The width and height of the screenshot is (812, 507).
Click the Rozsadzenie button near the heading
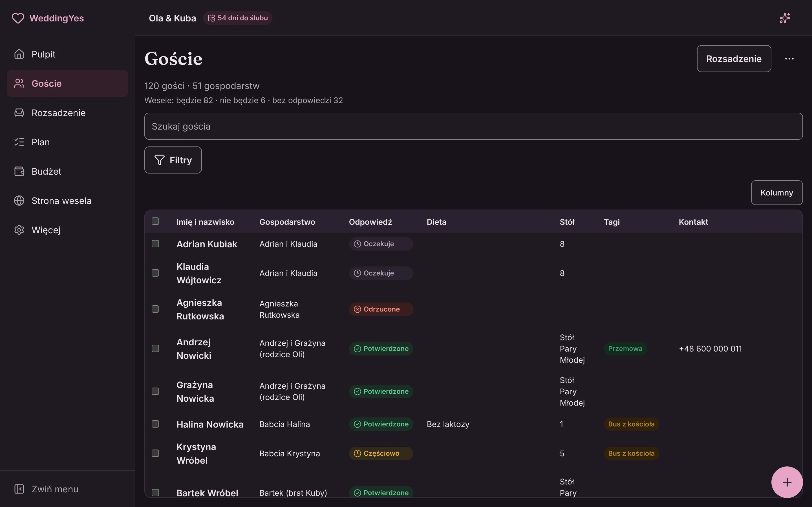coord(734,59)
